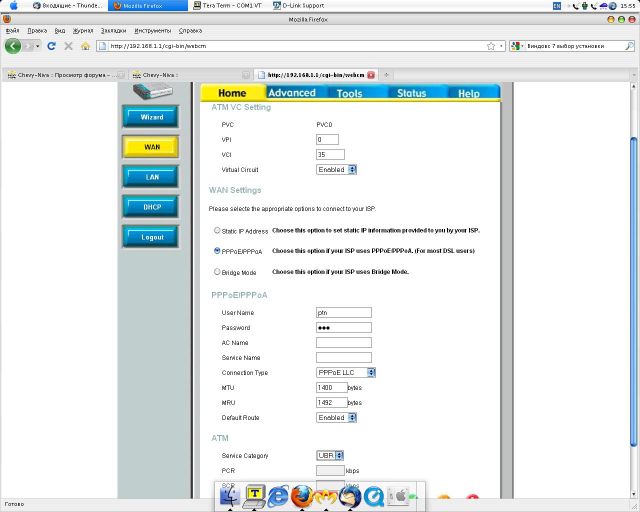
Task: Go to the browser home page icon
Action: coord(85,46)
